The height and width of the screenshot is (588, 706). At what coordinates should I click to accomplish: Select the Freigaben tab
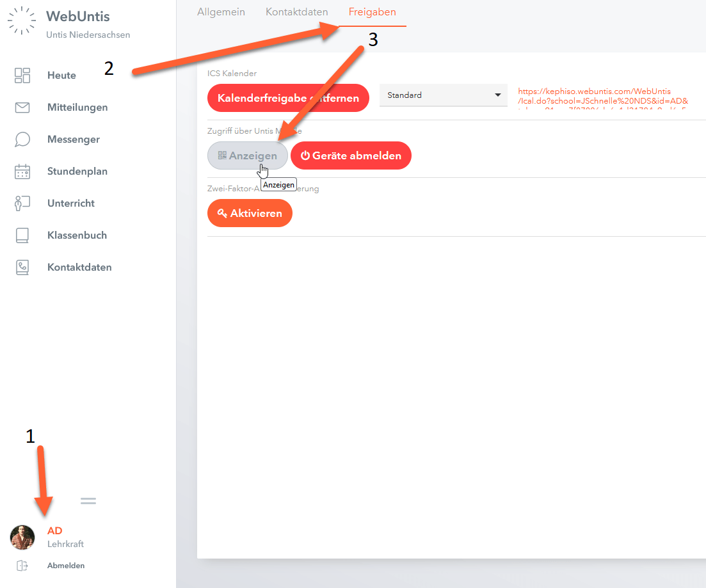pos(373,12)
